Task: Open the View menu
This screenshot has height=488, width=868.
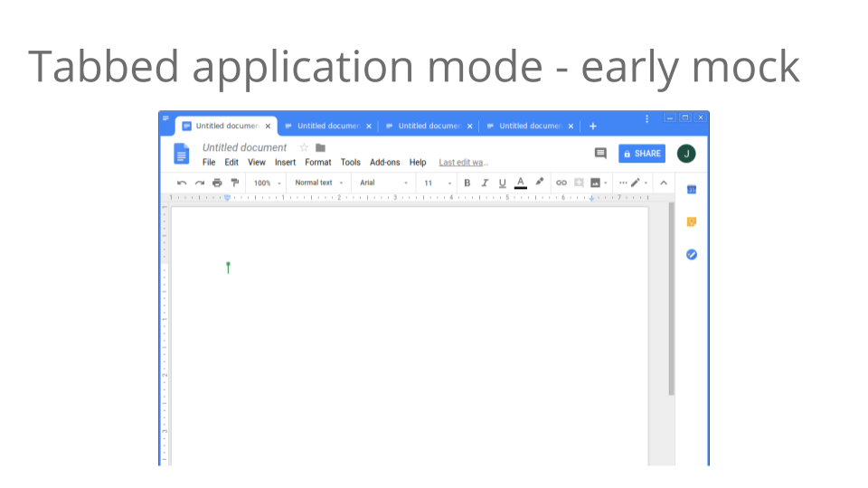Action: pos(256,162)
